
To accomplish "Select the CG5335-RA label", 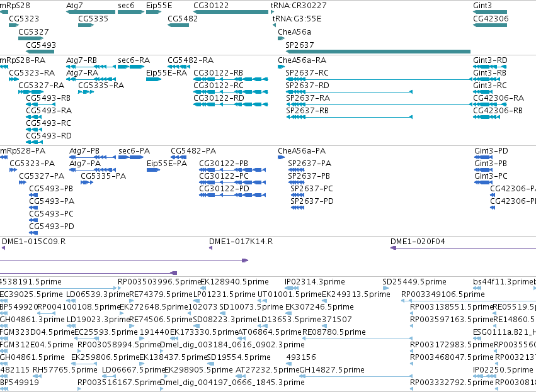I will (x=101, y=86).
